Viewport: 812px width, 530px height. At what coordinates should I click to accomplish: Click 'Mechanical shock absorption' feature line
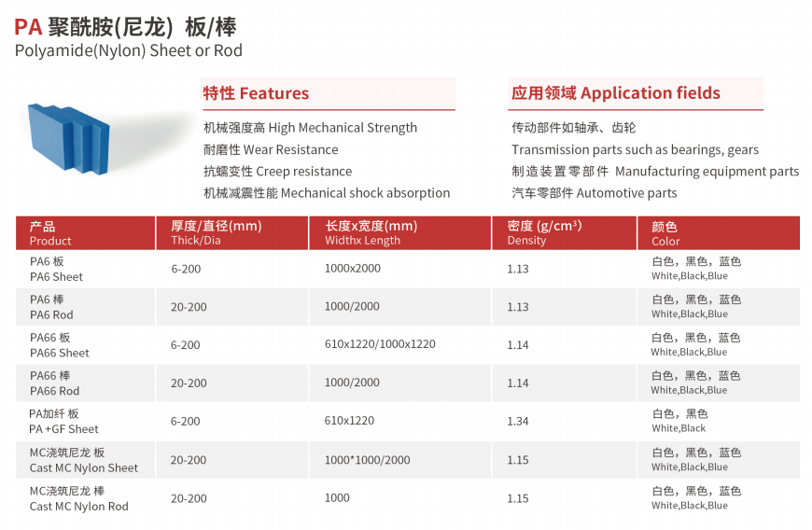327,193
